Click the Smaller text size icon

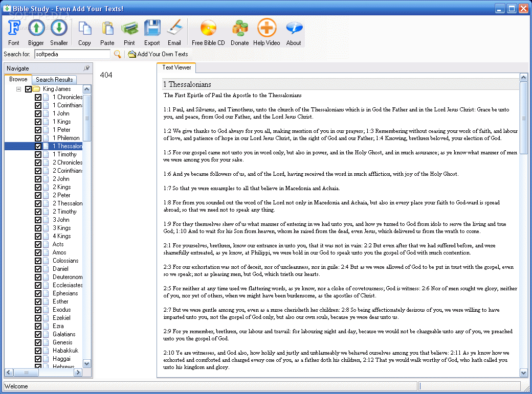click(x=59, y=28)
